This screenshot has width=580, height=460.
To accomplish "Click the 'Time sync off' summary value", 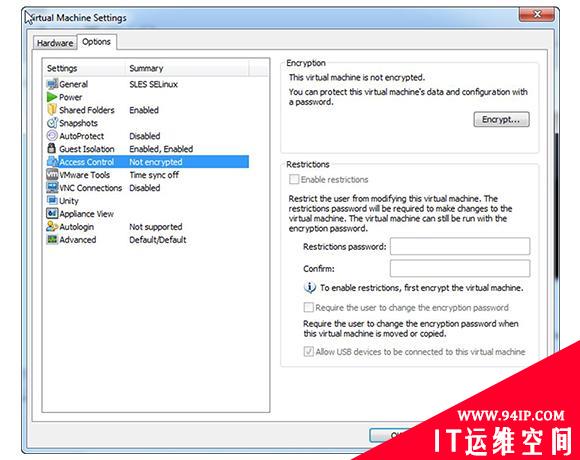I will click(154, 175).
